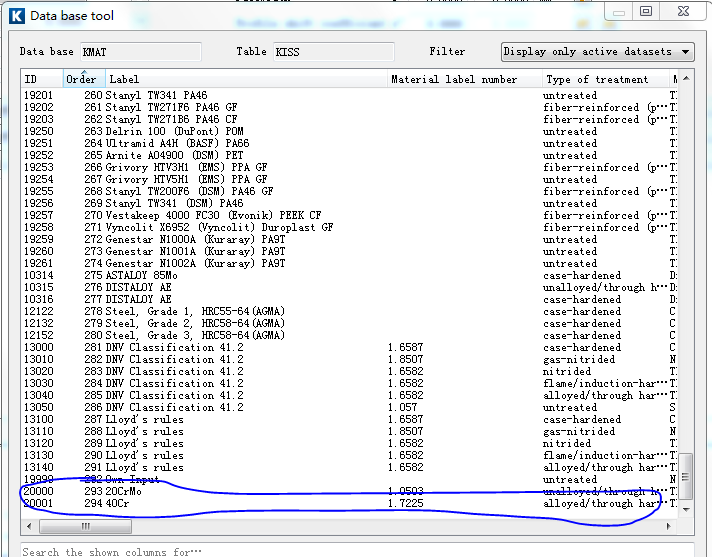
Task: Select row Genestar N1000A (Kuraray) PA9T
Action: [x=350, y=239]
